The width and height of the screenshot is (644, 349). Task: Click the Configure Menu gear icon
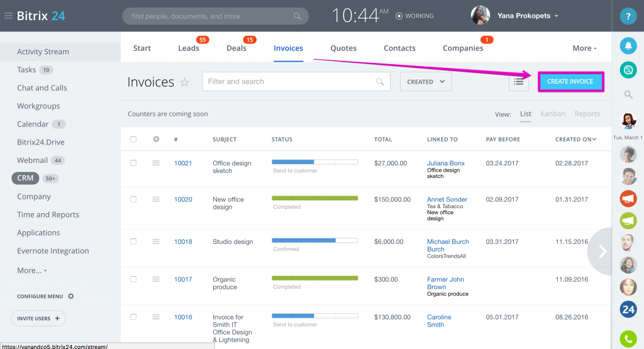coord(70,296)
